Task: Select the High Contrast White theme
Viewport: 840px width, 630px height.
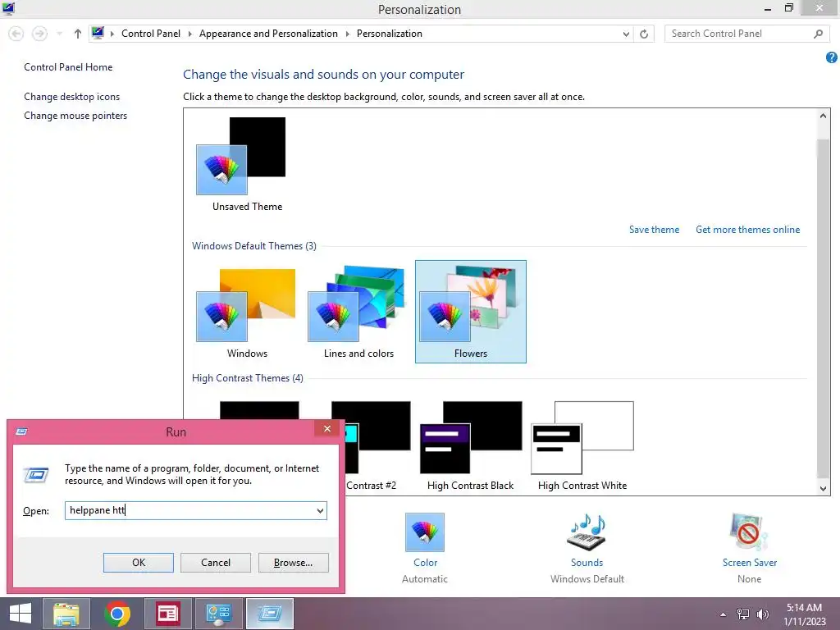Action: (x=582, y=445)
